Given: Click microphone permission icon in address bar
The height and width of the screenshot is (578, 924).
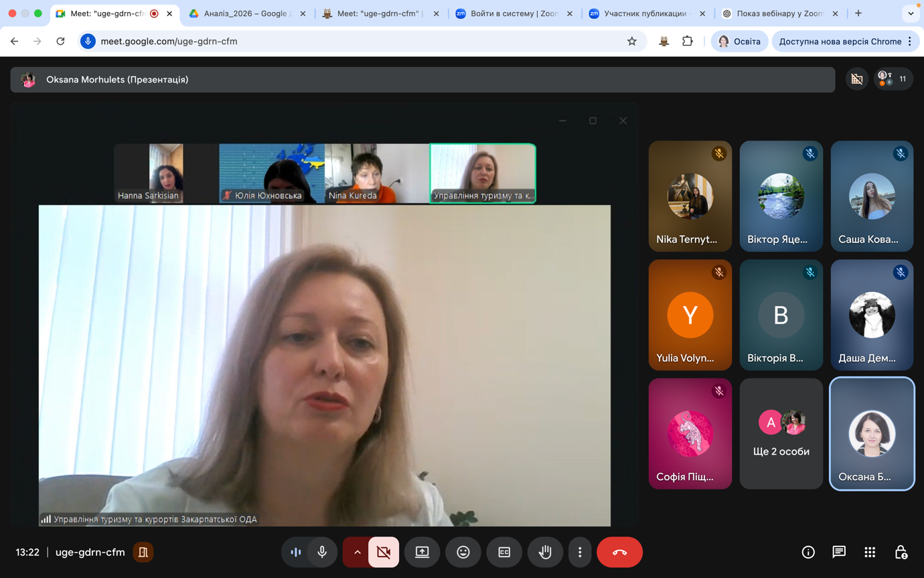Looking at the screenshot, I should tap(88, 42).
